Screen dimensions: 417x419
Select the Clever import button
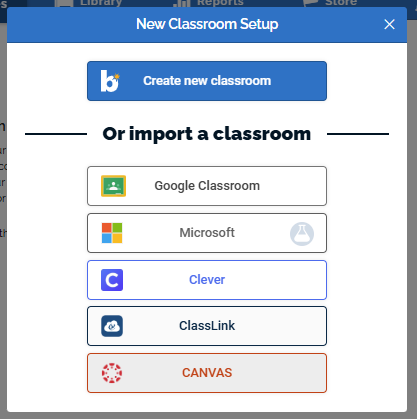click(x=207, y=280)
